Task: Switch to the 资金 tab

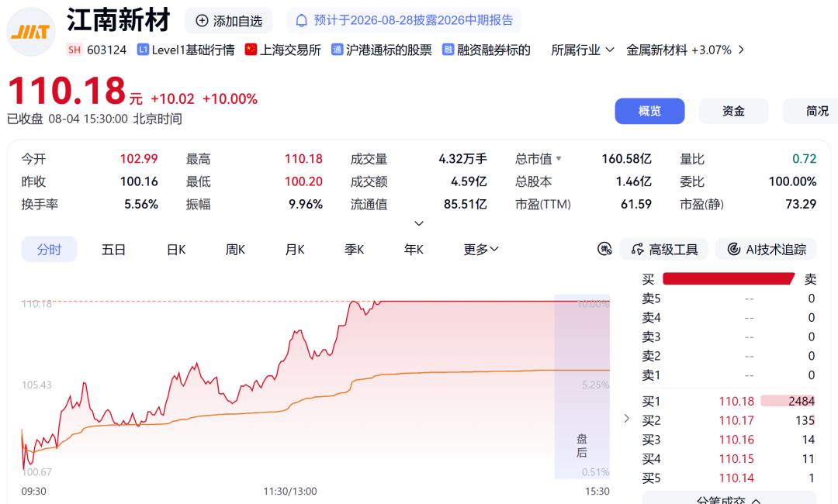Action: (733, 111)
